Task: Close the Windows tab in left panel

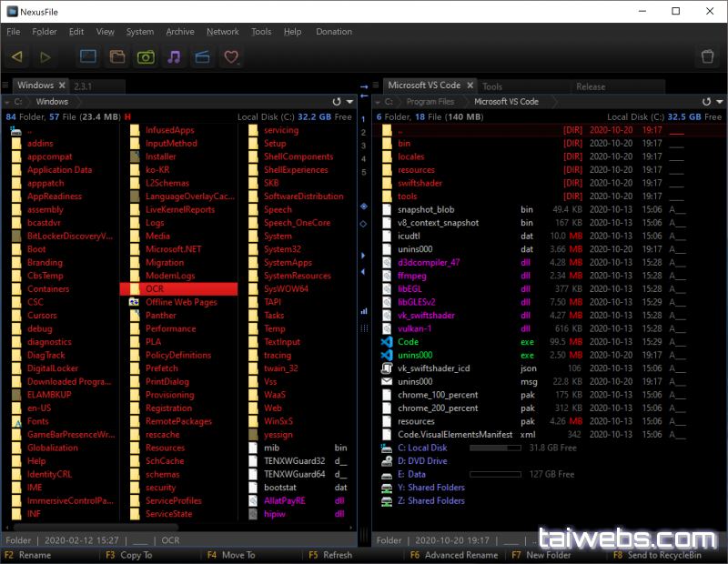Action: coord(62,86)
